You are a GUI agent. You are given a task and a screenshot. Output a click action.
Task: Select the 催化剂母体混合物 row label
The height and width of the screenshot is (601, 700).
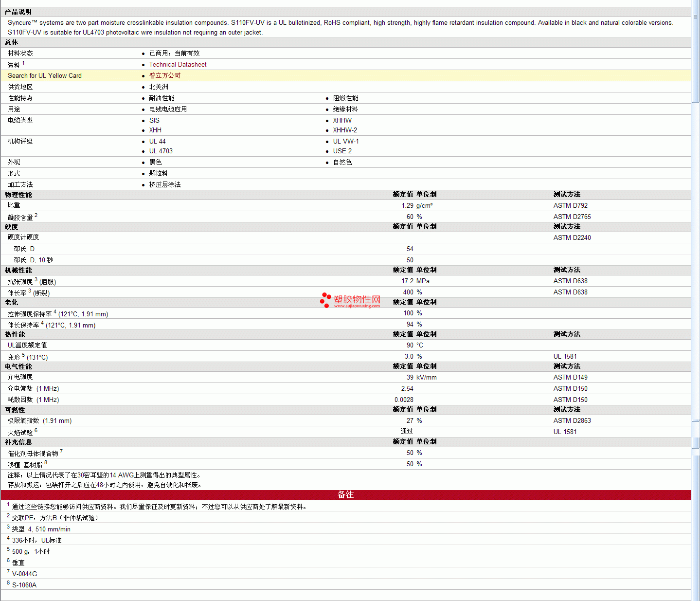coord(33,453)
